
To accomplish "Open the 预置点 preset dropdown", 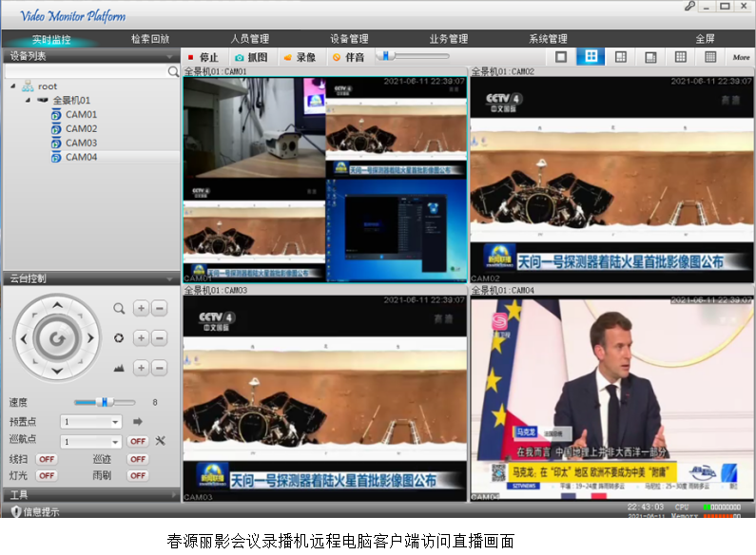I will [x=115, y=422].
